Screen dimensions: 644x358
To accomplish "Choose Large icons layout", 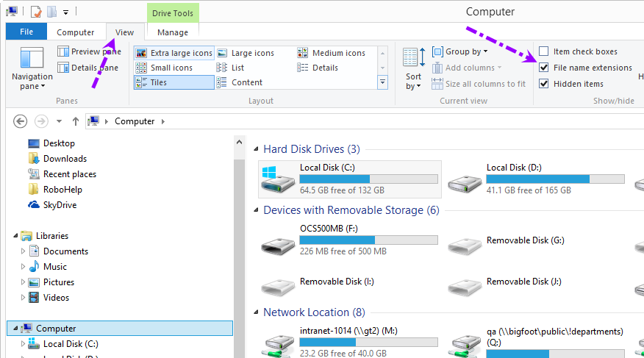I will 246,53.
